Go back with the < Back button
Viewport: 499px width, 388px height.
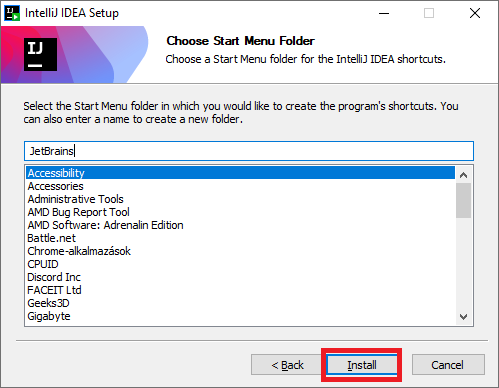point(287,365)
